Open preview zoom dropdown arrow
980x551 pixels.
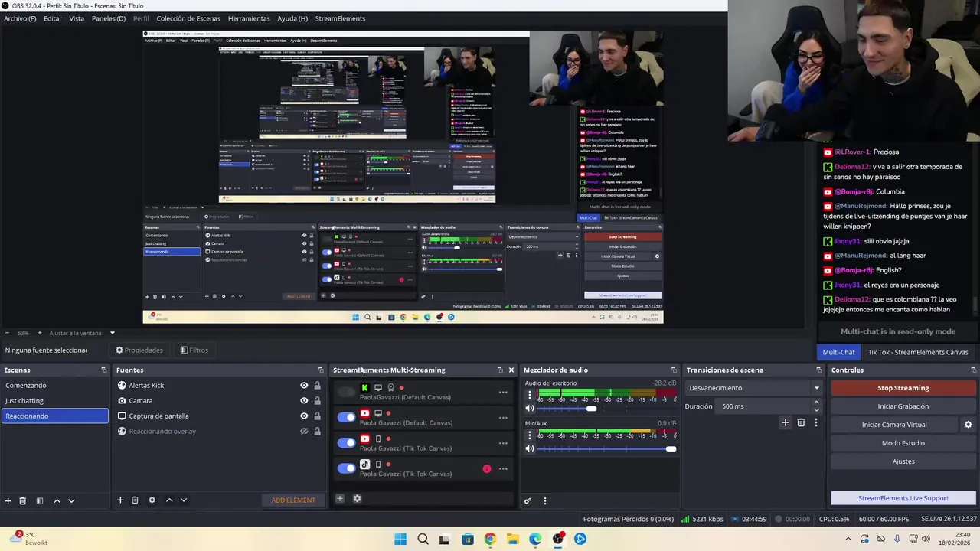112,333
